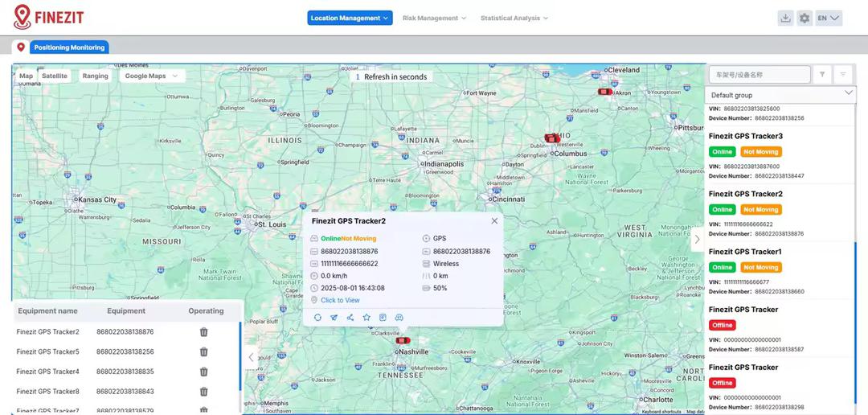Click the 50% battery value in popup
Screen dimensions: 868x415
click(x=440, y=288)
